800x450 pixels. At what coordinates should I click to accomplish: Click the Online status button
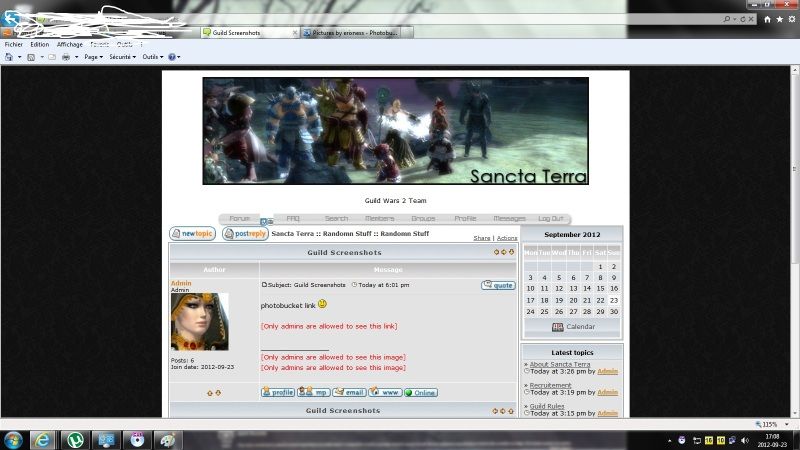[421, 392]
